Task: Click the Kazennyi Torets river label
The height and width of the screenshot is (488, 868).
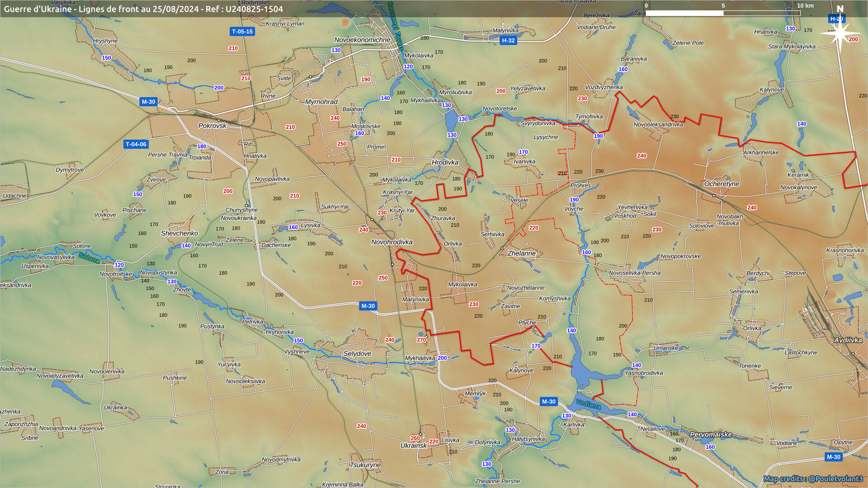Action: point(395,26)
